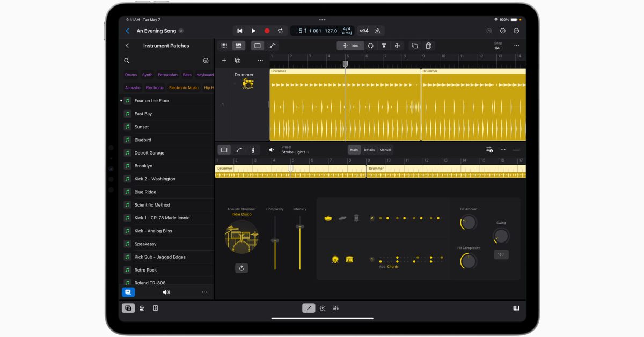Select the Scissors split tool
This screenshot has height=337, width=644.
[x=384, y=46]
